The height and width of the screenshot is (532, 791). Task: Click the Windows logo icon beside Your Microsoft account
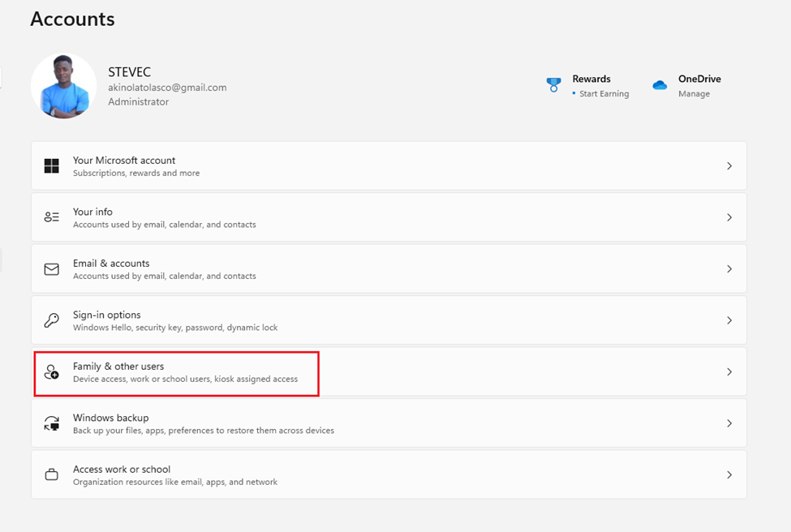pos(52,166)
